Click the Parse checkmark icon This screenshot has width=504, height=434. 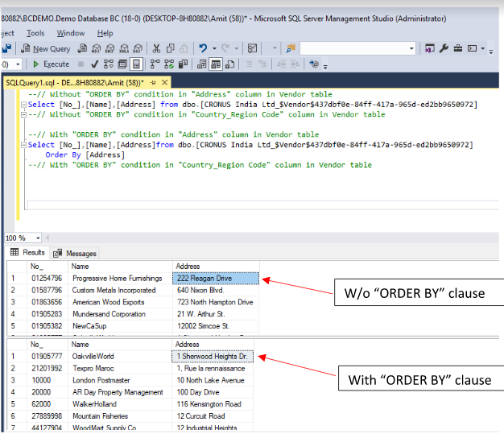tap(94, 64)
